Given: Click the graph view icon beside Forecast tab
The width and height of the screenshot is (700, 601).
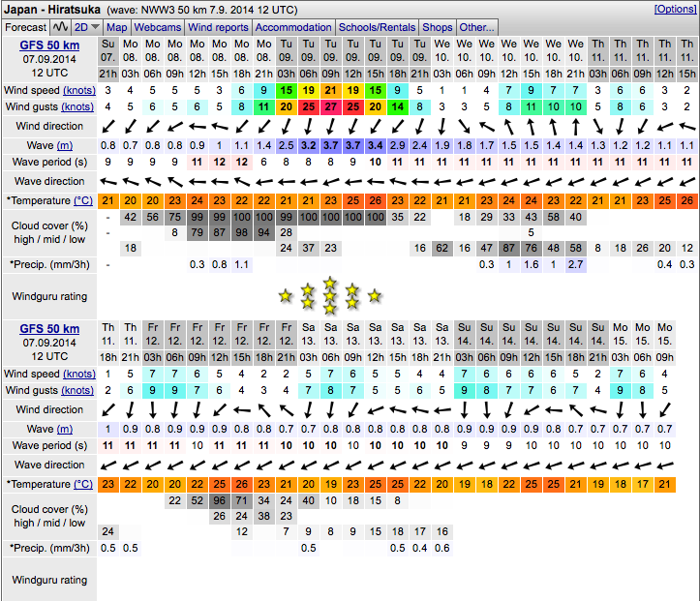Looking at the screenshot, I should 61,27.
